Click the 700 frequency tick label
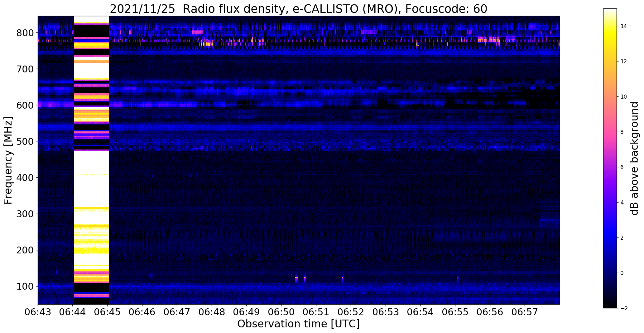 click(25, 69)
